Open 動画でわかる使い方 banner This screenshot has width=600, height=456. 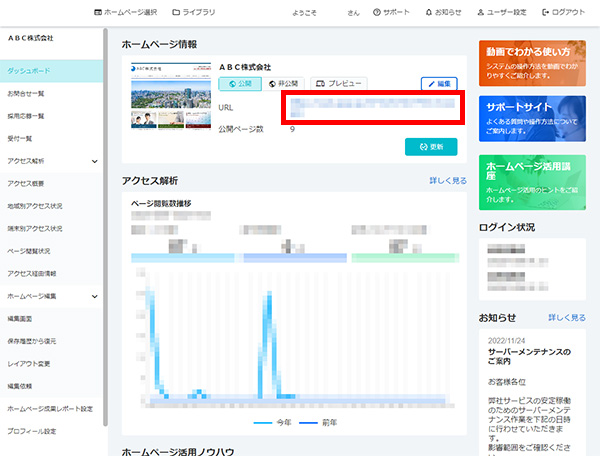click(x=532, y=59)
